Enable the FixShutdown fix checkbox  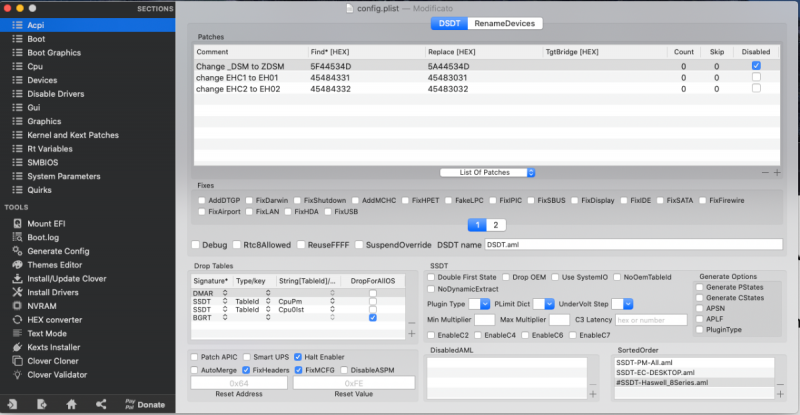298,201
